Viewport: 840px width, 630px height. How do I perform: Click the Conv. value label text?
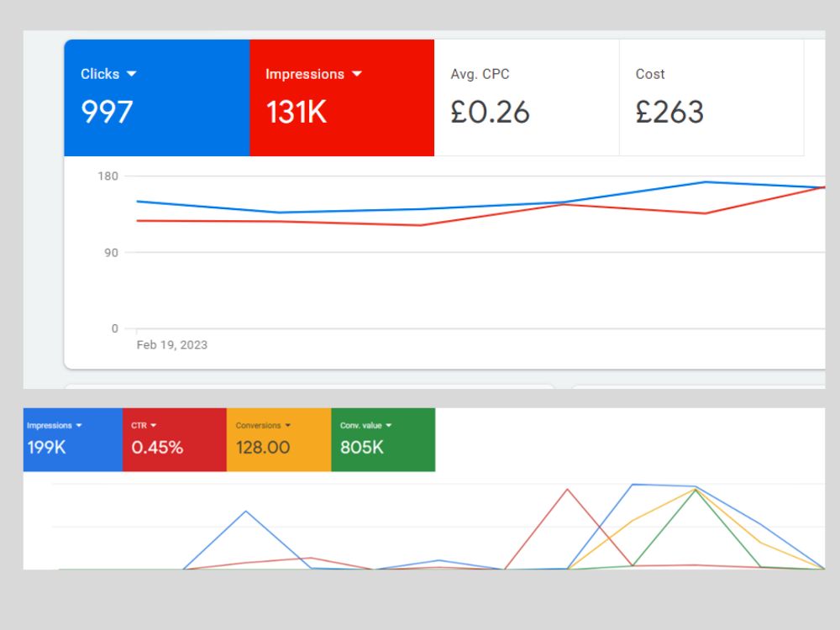point(361,425)
